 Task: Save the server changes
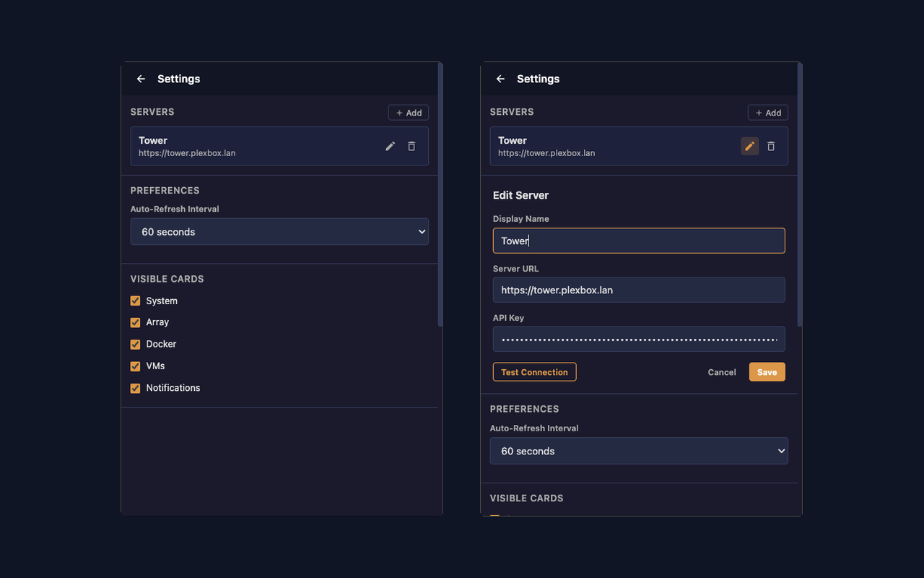(767, 371)
